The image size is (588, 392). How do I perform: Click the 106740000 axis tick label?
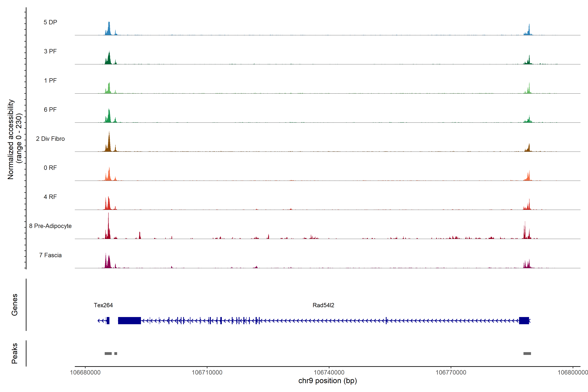point(329,373)
